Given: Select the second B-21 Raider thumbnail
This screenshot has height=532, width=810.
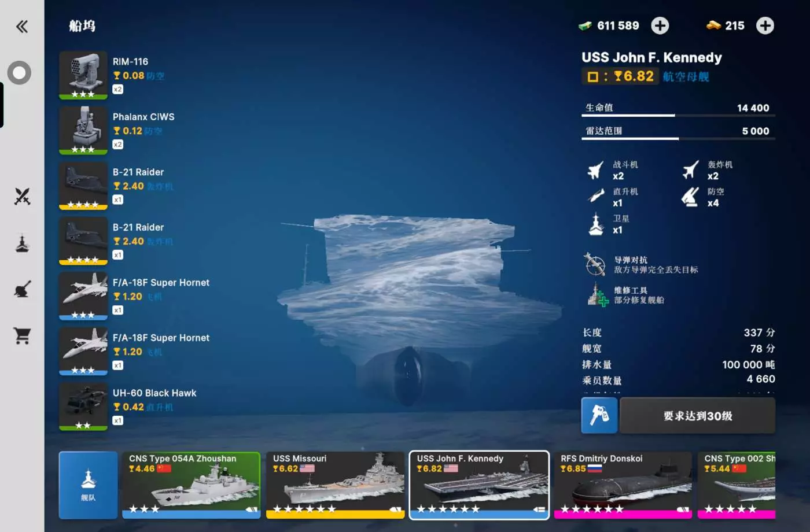Looking at the screenshot, I should [83, 241].
